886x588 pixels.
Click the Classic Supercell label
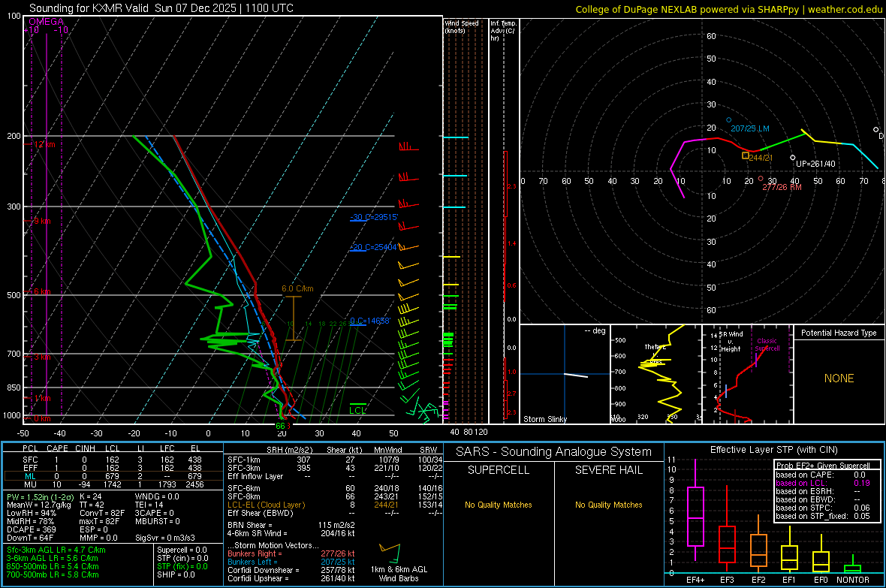point(767,345)
